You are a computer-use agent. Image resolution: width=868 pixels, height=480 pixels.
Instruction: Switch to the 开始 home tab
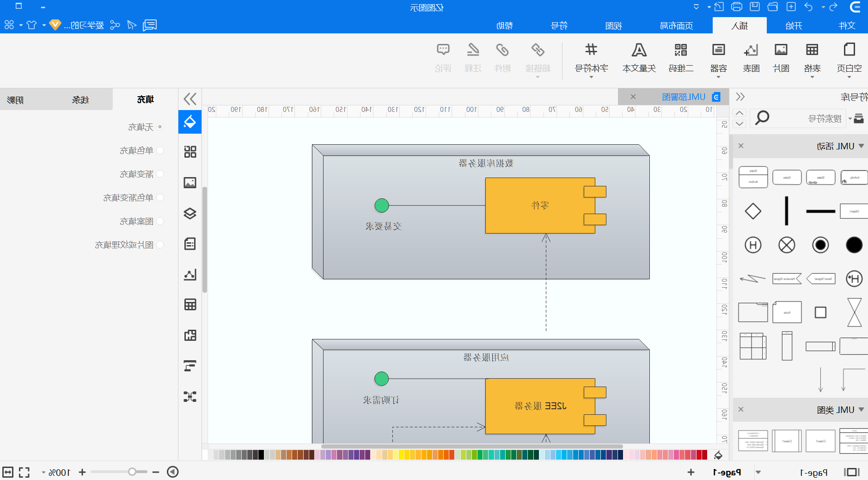tap(794, 25)
